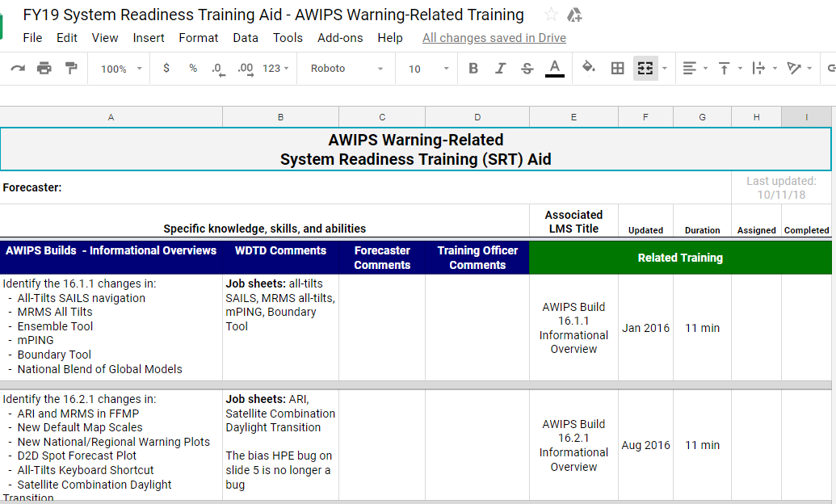Toggle Strikethrough formatting
The height and width of the screenshot is (504, 836).
(527, 69)
